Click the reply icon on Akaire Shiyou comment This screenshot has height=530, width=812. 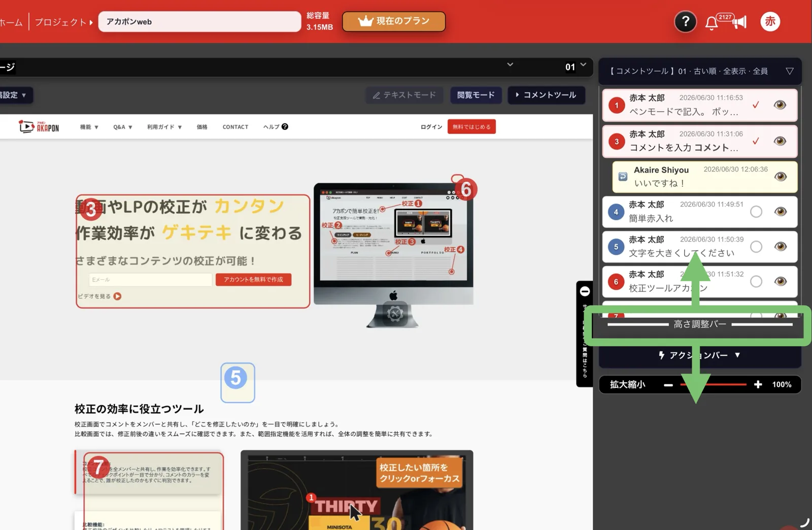point(623,177)
